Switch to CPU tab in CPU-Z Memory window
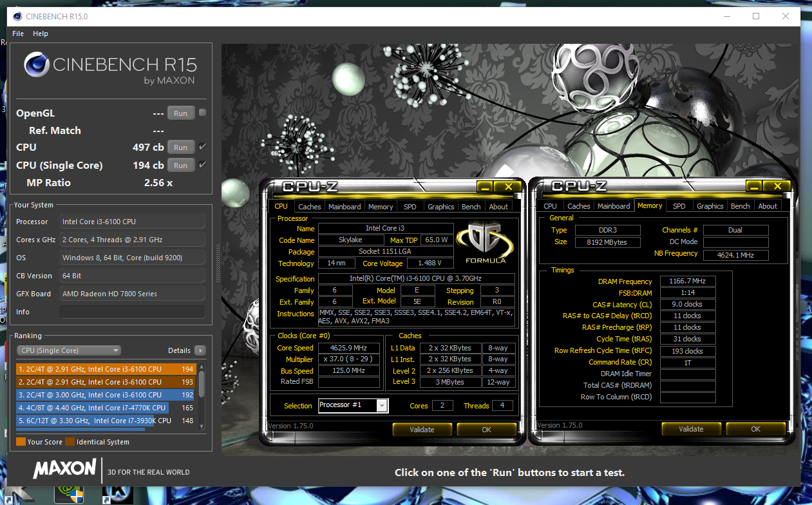The height and width of the screenshot is (505, 812). [550, 206]
